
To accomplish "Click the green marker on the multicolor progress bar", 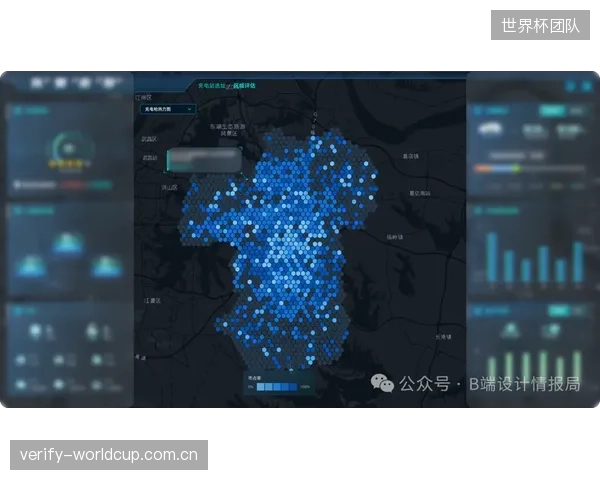I will tap(517, 168).
